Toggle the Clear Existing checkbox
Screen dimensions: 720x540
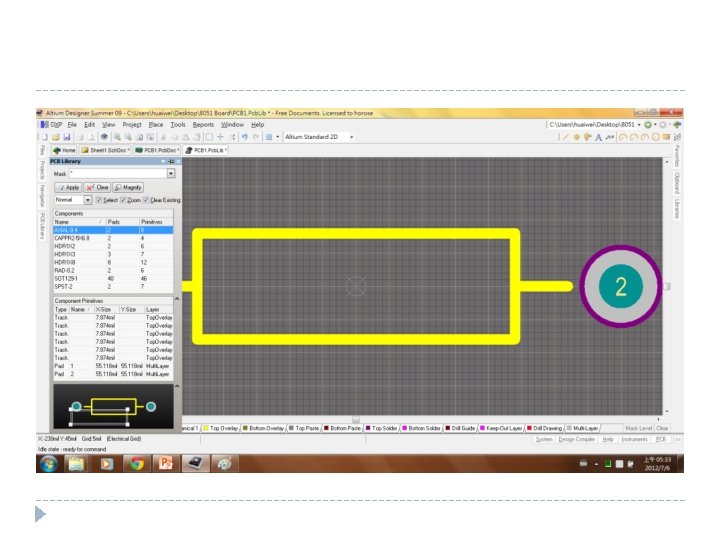point(146,200)
